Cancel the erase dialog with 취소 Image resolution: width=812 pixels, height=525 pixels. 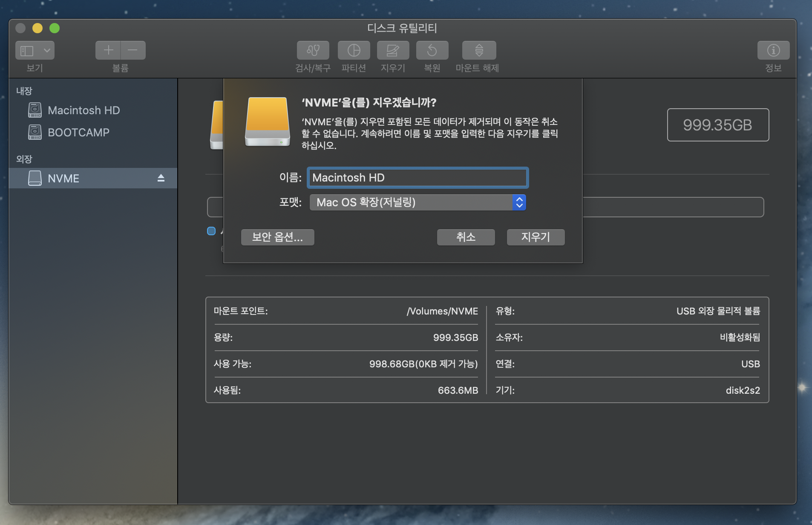click(x=466, y=237)
